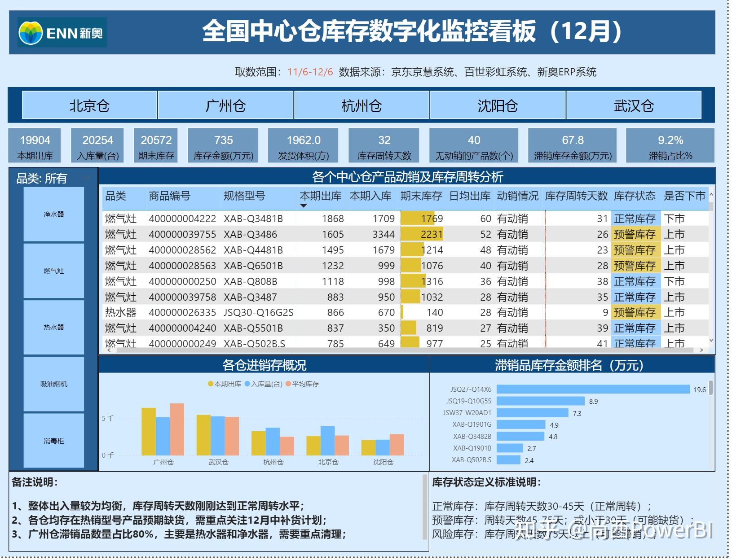Open the 滞销占比% KPI card

(670, 145)
